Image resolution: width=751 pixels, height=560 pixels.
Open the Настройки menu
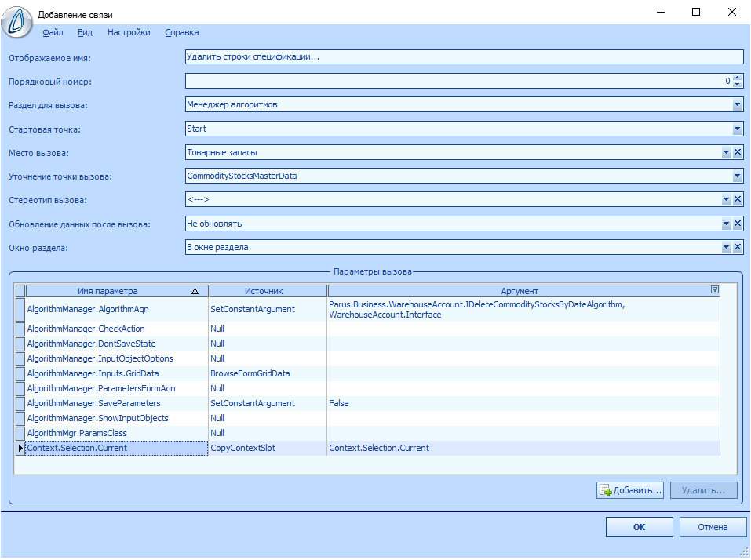pyautogui.click(x=129, y=32)
